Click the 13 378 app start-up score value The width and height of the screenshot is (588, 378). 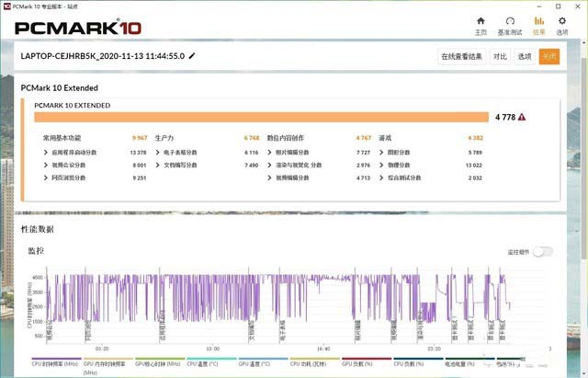(138, 153)
